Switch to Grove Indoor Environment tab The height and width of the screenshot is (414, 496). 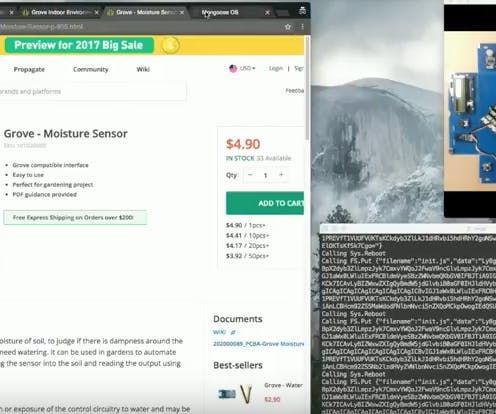60,12
